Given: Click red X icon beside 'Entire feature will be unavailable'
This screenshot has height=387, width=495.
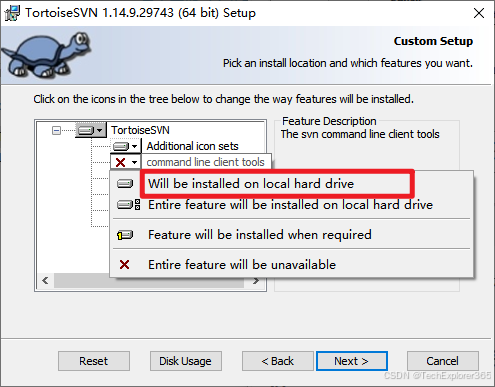Looking at the screenshot, I should pyautogui.click(x=124, y=265).
